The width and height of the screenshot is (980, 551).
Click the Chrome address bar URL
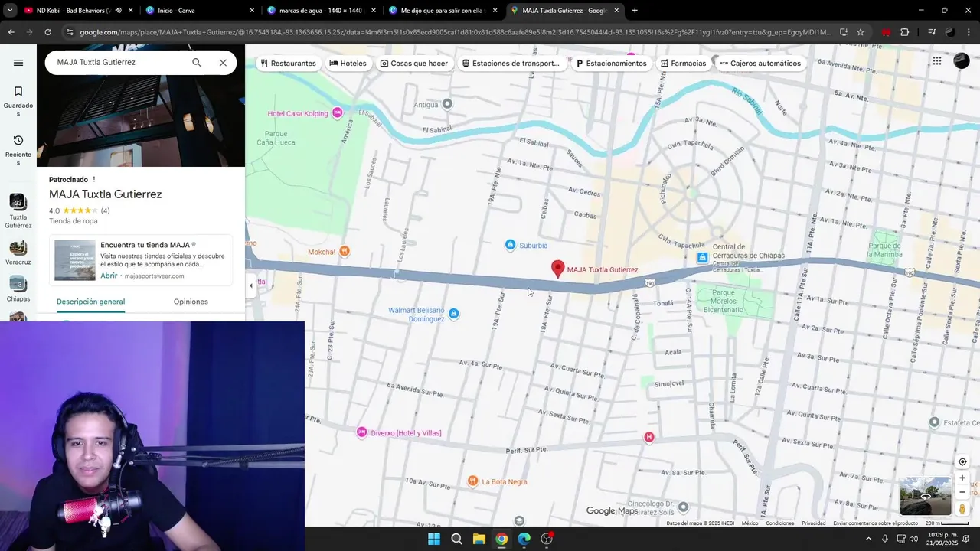(455, 32)
